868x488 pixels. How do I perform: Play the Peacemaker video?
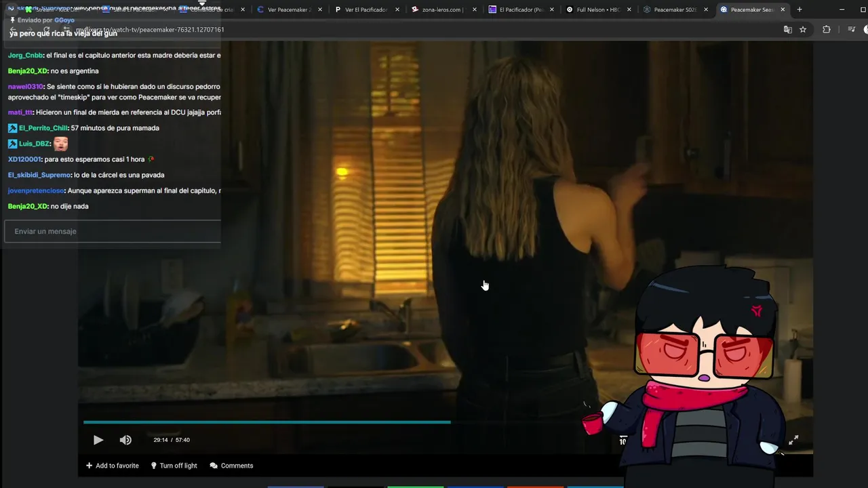(98, 440)
